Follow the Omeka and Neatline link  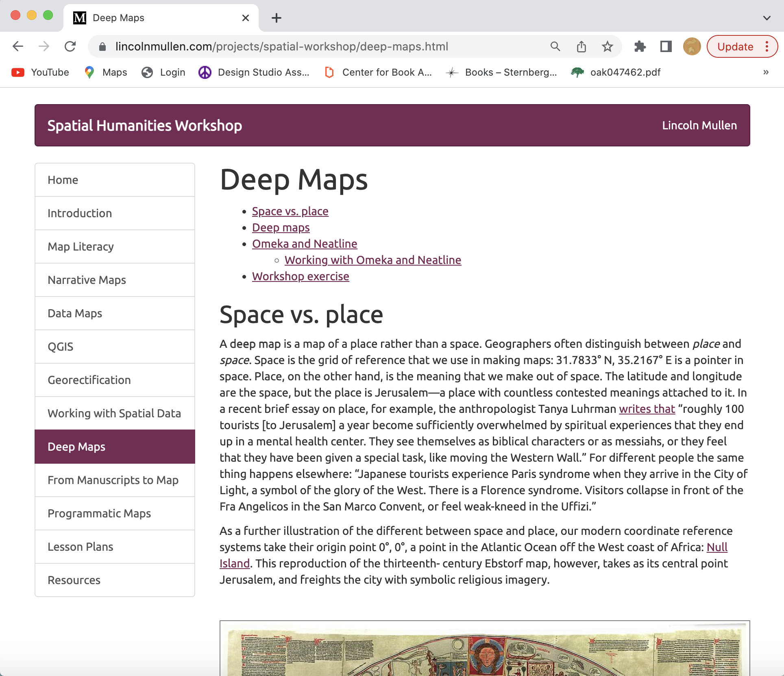[x=305, y=244]
